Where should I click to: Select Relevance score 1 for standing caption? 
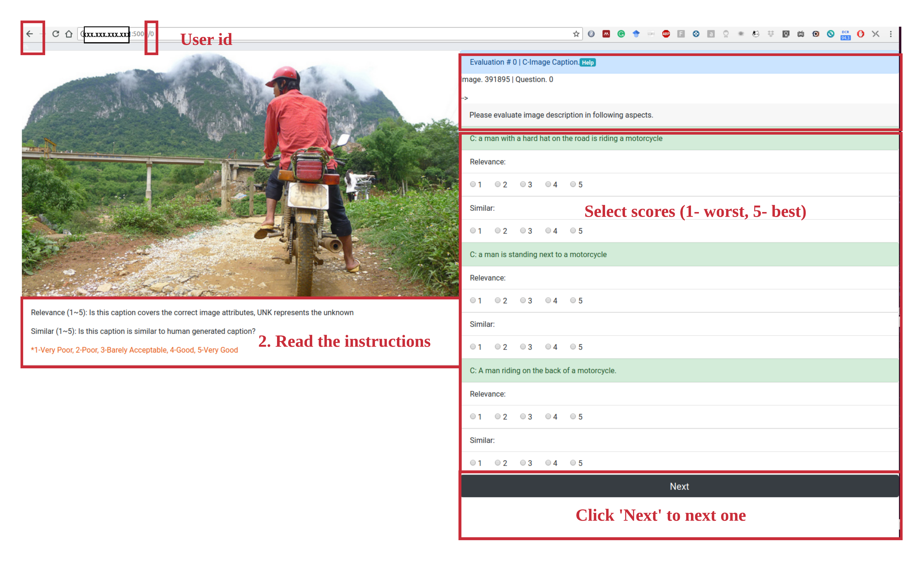click(x=473, y=300)
